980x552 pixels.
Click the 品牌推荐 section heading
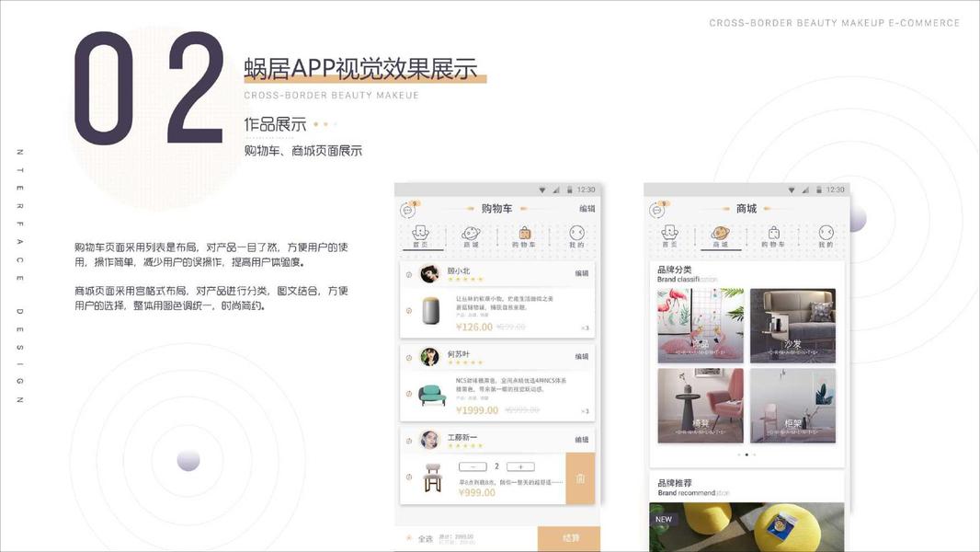coord(675,483)
